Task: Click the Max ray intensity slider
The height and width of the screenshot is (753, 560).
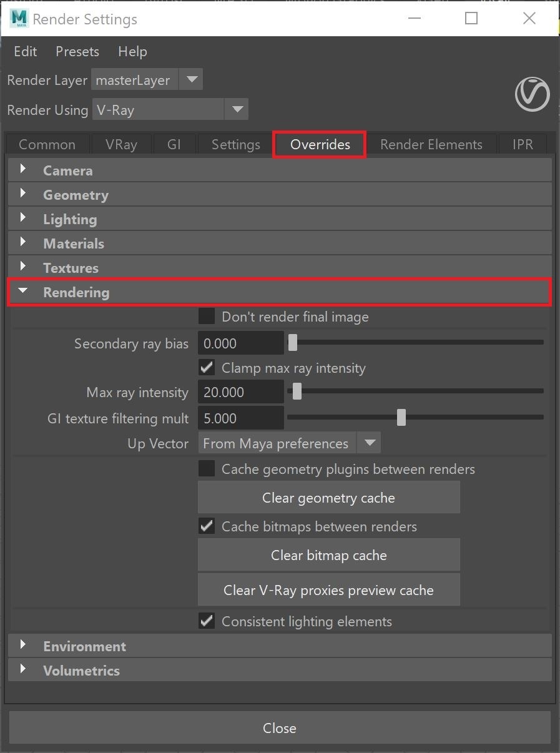Action: [415, 391]
